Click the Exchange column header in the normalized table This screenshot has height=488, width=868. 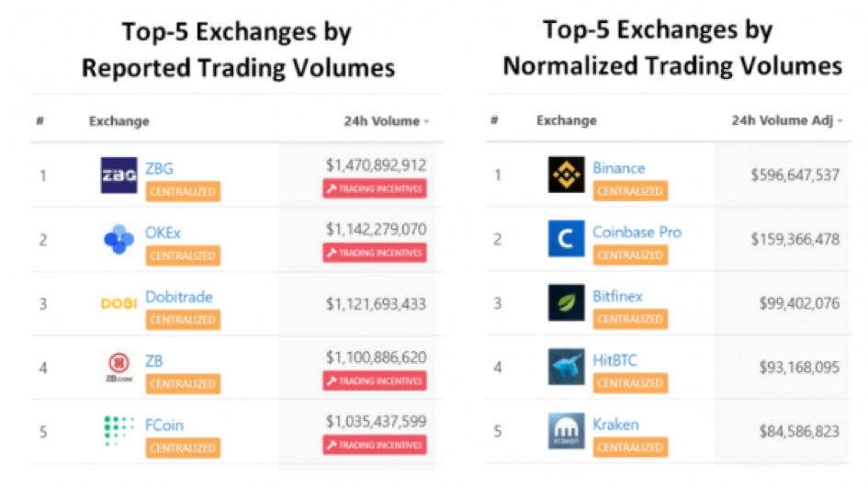click(567, 120)
